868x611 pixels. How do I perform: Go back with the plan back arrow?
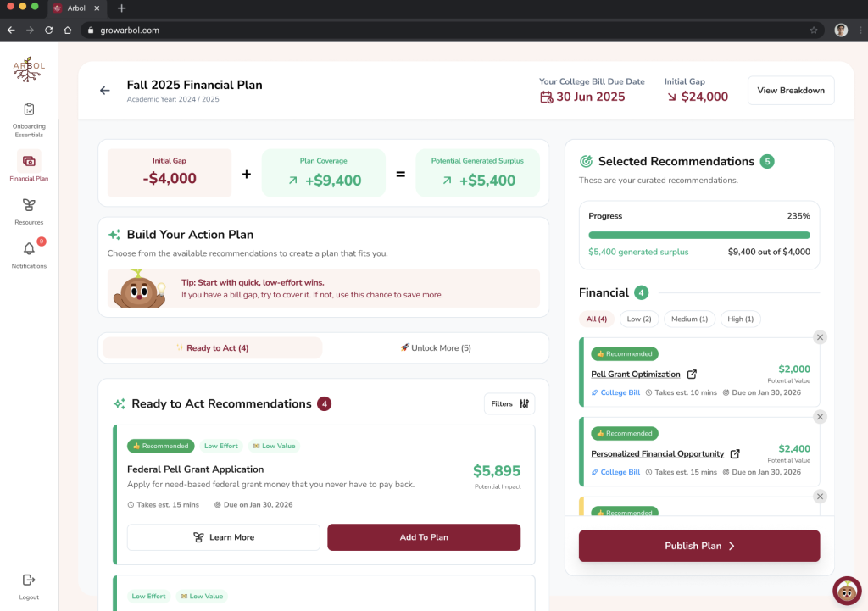coord(105,91)
